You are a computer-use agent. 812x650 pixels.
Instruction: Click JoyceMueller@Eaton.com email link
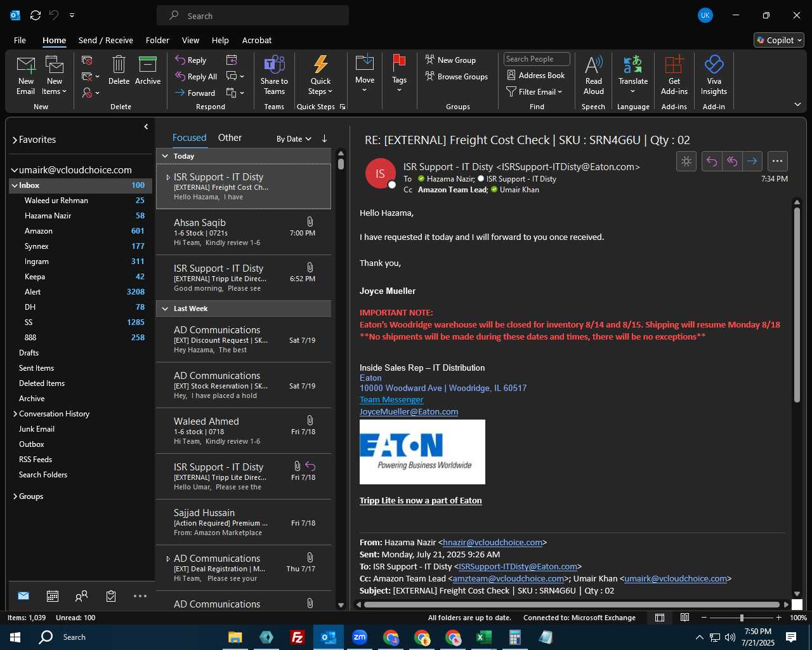pyautogui.click(x=409, y=412)
